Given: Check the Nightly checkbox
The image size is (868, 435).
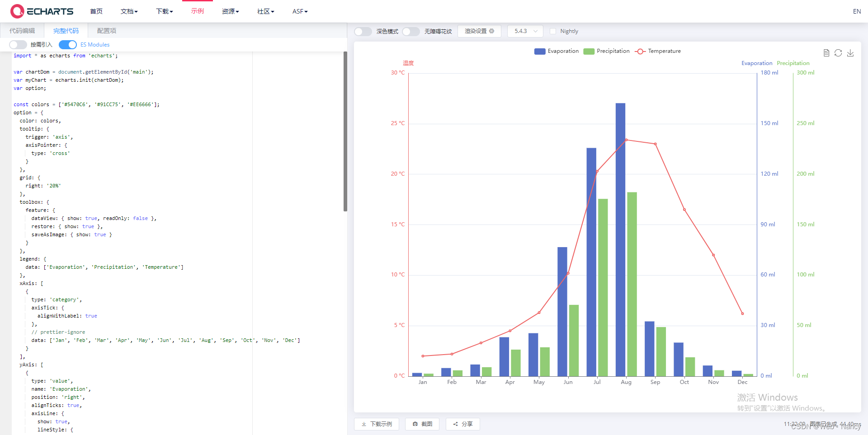Looking at the screenshot, I should coord(552,31).
